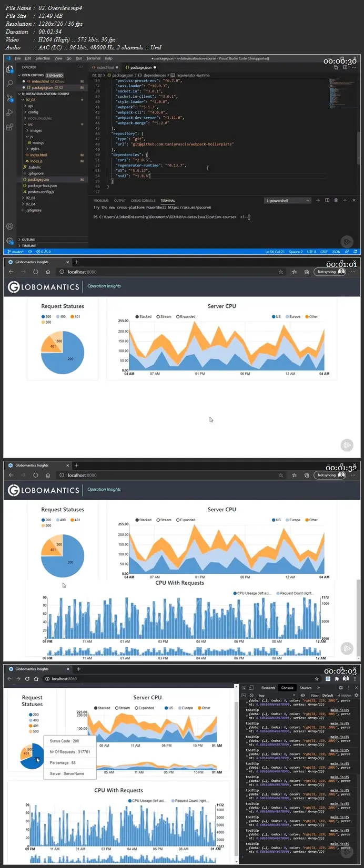Viewport: 364px width, 868px height.
Task: Toggle CPU Usage legend in the 00:01:32 frame
Action: point(252,593)
